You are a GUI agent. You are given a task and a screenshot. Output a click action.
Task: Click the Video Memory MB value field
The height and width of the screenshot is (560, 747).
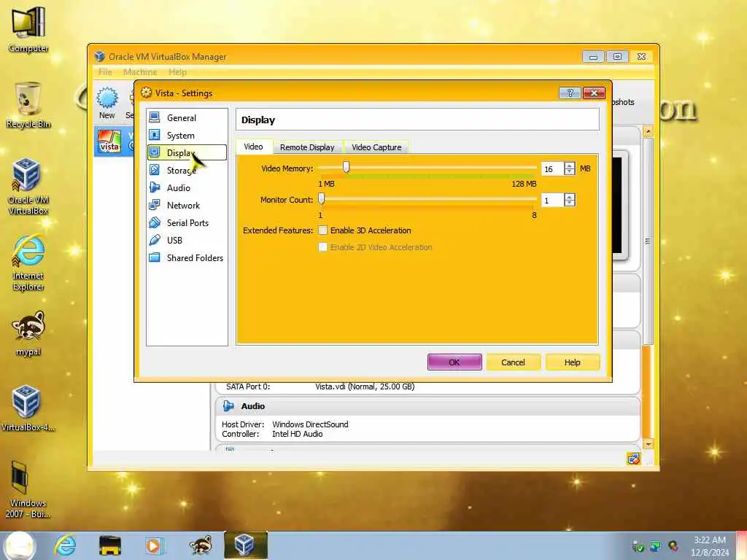click(x=552, y=168)
